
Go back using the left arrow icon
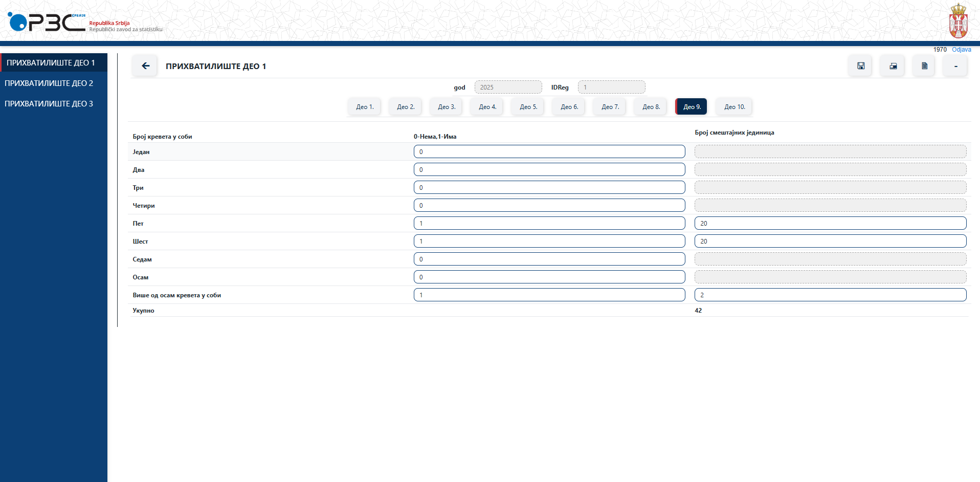145,65
